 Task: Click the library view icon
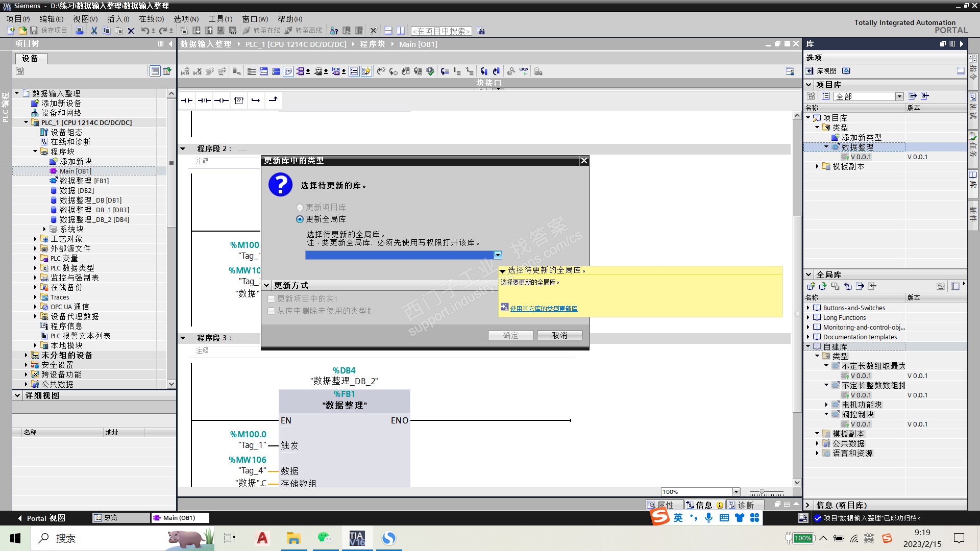click(x=810, y=71)
